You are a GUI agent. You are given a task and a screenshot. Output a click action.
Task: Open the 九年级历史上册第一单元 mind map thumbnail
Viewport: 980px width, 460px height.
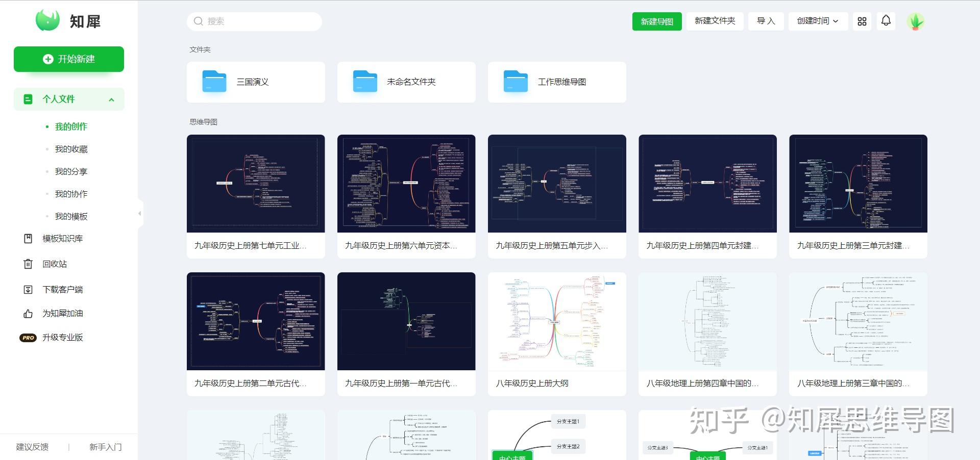pyautogui.click(x=406, y=321)
